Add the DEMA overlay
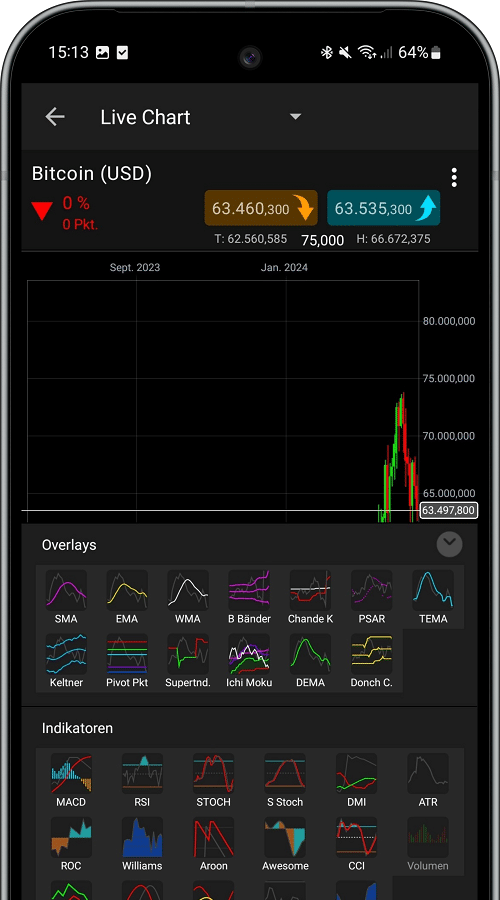Viewport: 500px width, 900px height. (310, 661)
